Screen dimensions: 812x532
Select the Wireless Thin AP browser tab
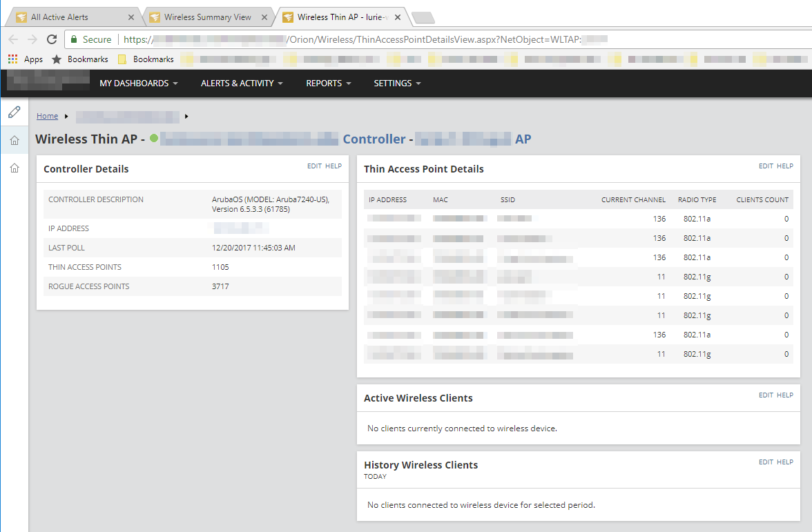342,17
